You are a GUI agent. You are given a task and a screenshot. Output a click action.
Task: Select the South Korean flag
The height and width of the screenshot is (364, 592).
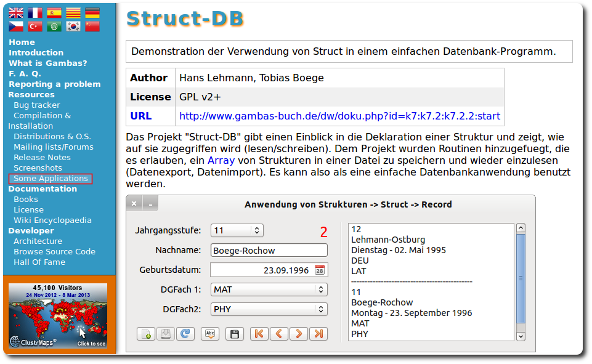(73, 26)
